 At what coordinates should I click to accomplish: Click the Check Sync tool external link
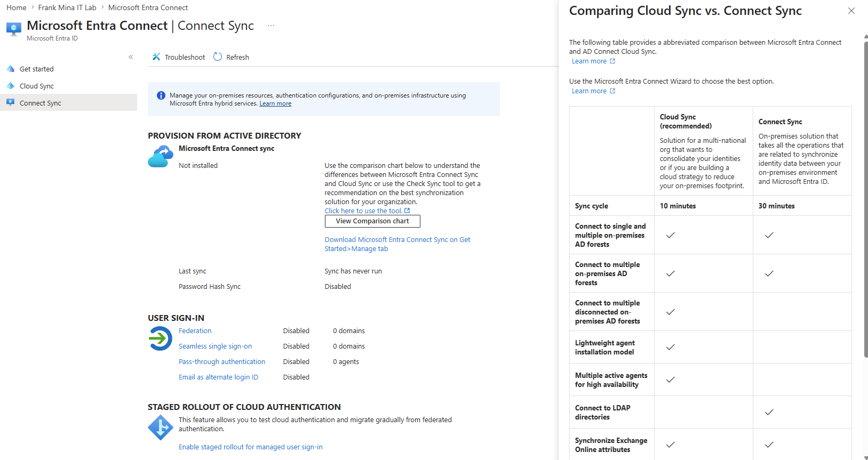(x=367, y=211)
